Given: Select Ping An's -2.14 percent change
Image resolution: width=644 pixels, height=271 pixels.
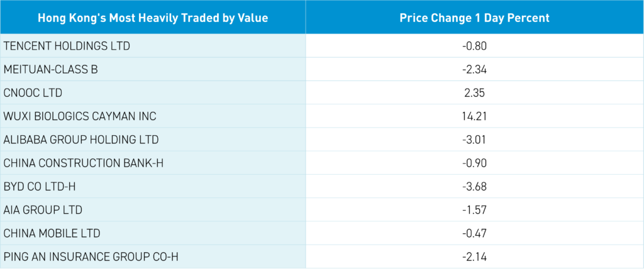Looking at the screenshot, I should coord(474,257).
